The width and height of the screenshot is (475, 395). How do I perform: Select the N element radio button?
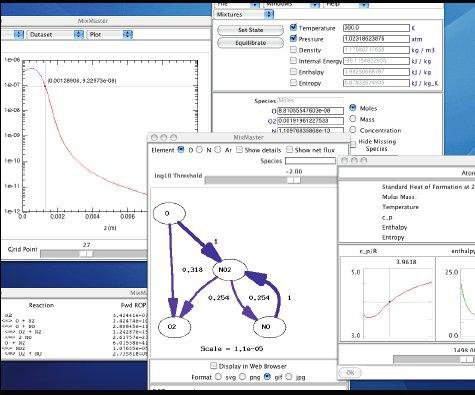[x=199, y=150]
